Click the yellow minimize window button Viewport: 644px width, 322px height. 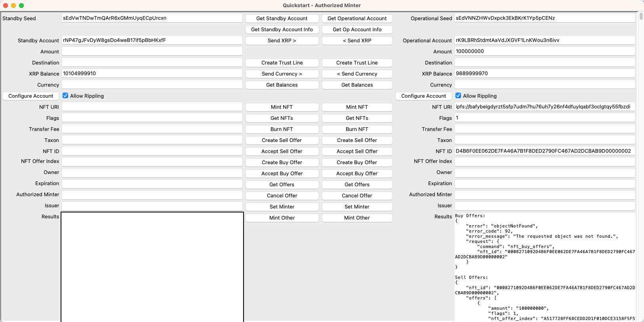click(x=13, y=6)
